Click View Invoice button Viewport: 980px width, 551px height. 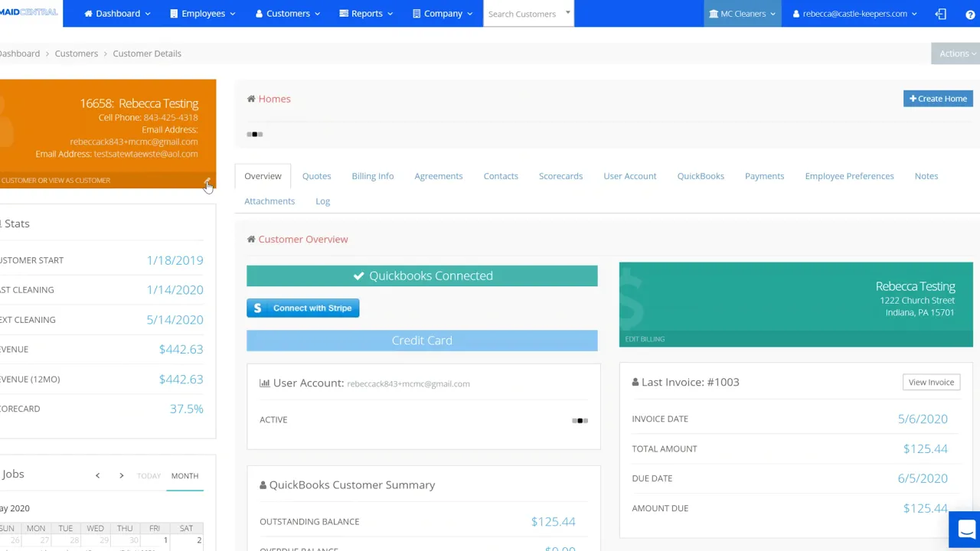click(x=931, y=382)
